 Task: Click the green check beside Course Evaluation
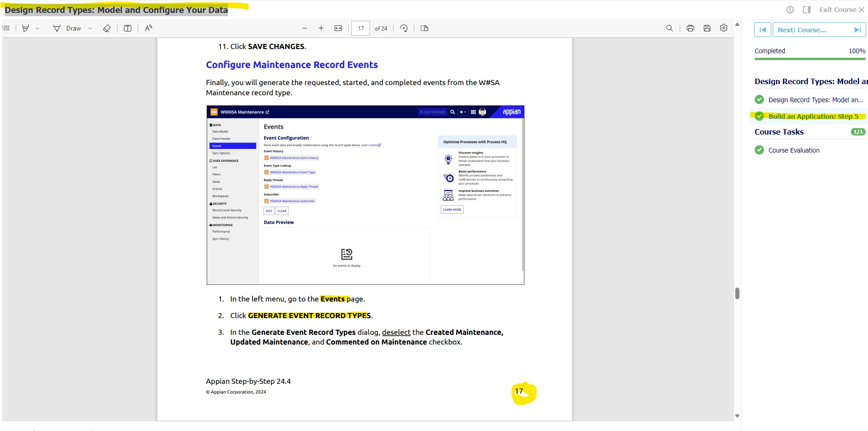click(x=759, y=150)
